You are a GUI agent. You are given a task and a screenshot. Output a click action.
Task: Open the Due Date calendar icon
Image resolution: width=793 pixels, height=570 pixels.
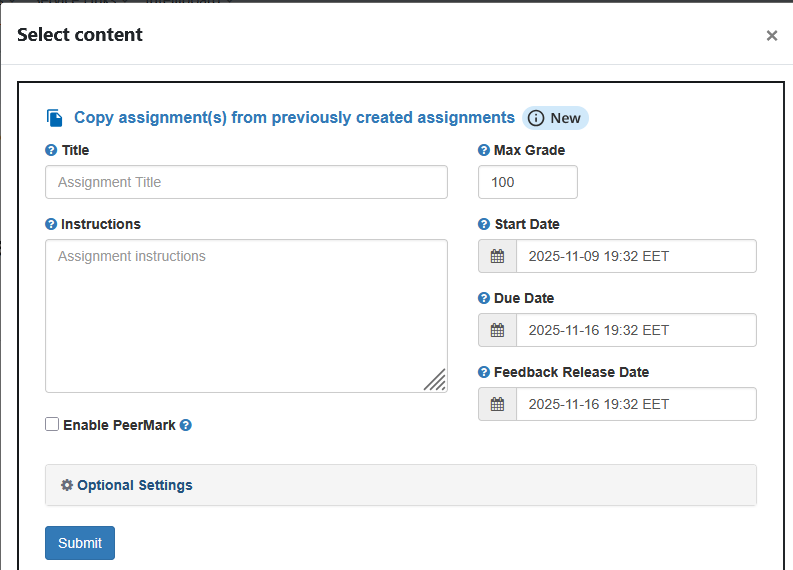point(498,330)
